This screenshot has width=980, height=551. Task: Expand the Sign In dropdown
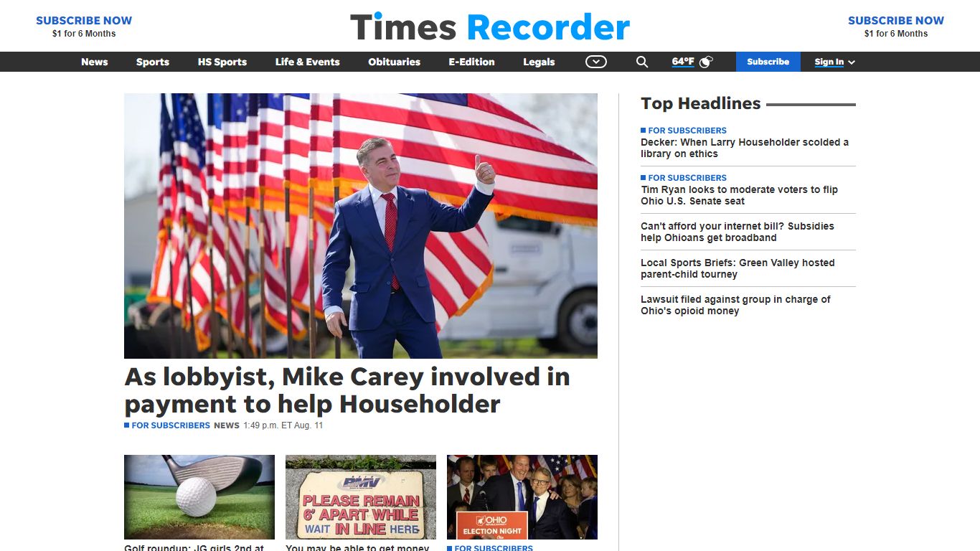point(835,62)
